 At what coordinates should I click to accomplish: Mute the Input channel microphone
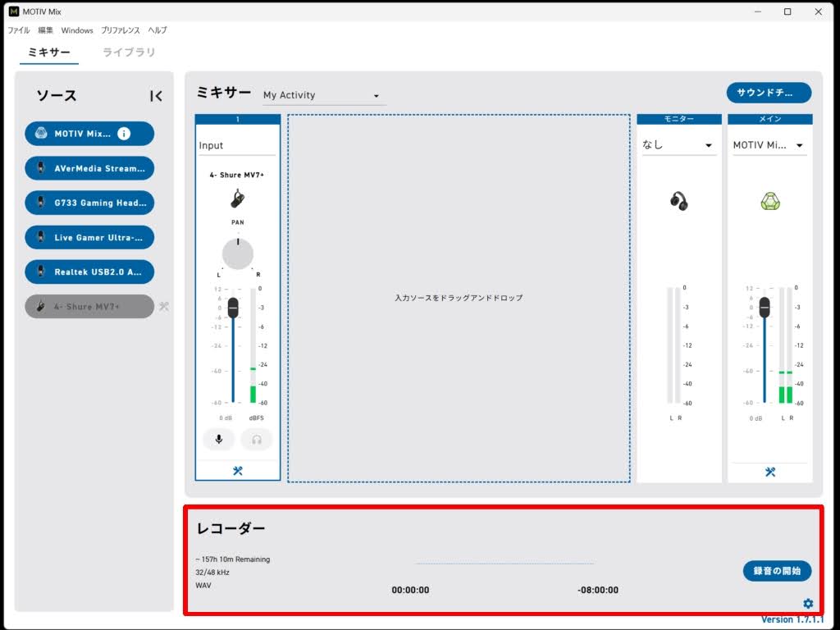(219, 439)
